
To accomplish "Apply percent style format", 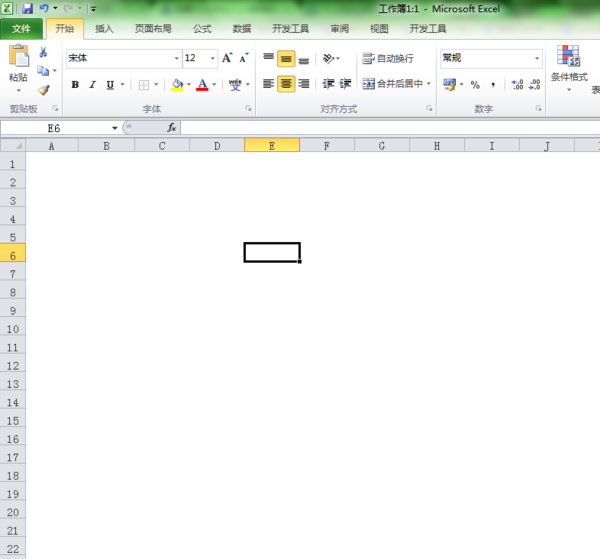I will click(475, 85).
